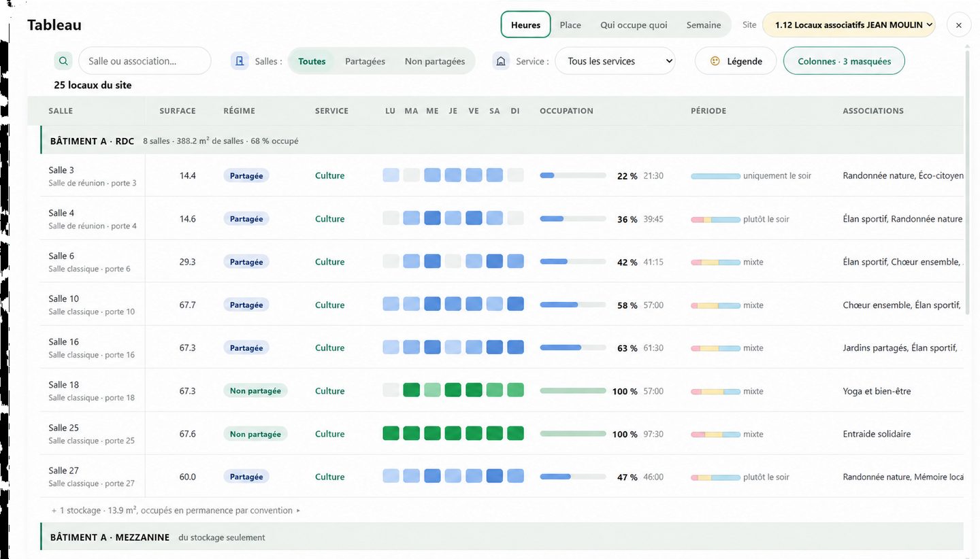Close the Tableau panel with X

[958, 25]
